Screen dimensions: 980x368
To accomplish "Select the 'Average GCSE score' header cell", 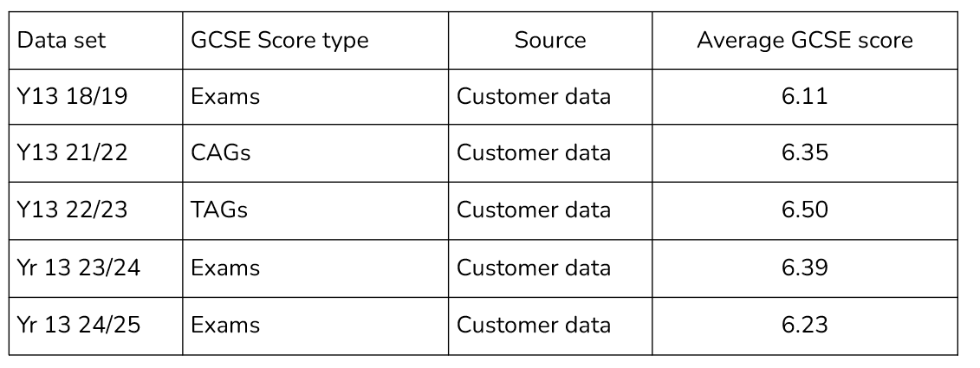I will tap(805, 40).
